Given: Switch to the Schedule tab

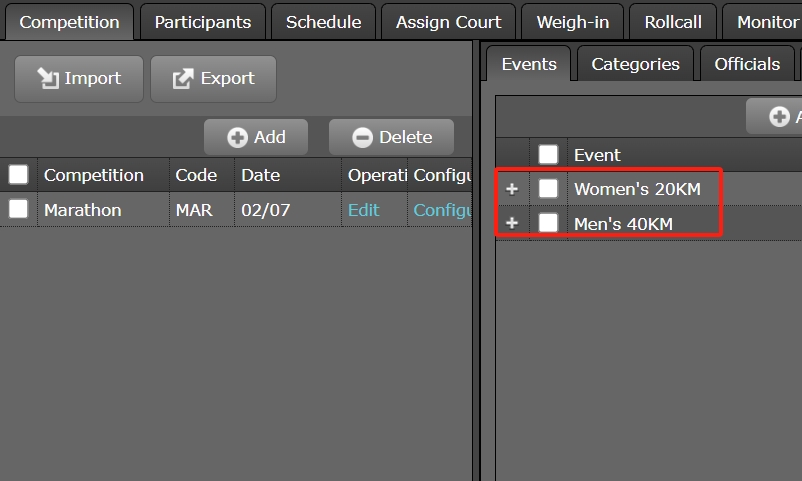Looking at the screenshot, I should 323,22.
